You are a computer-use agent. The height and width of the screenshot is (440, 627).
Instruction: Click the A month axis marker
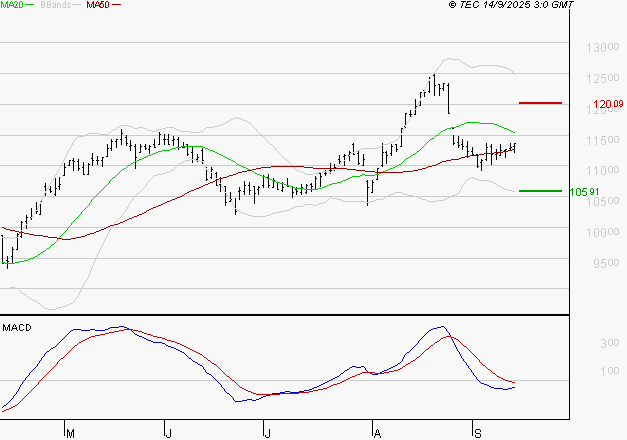pyautogui.click(x=377, y=433)
